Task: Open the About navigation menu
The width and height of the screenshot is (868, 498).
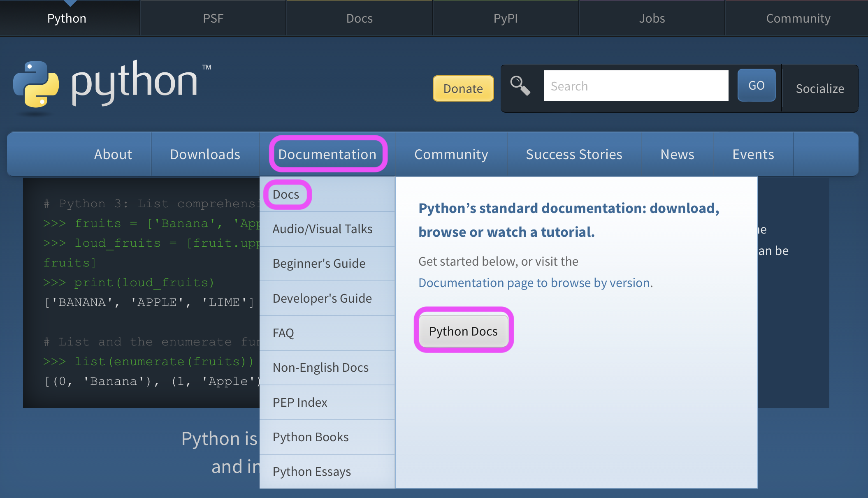Action: point(113,154)
